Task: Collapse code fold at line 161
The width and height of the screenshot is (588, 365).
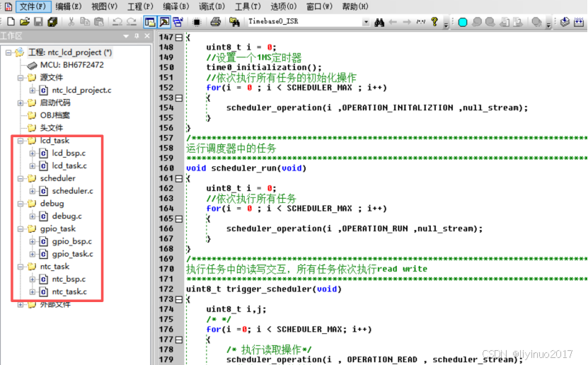Action: (x=179, y=178)
